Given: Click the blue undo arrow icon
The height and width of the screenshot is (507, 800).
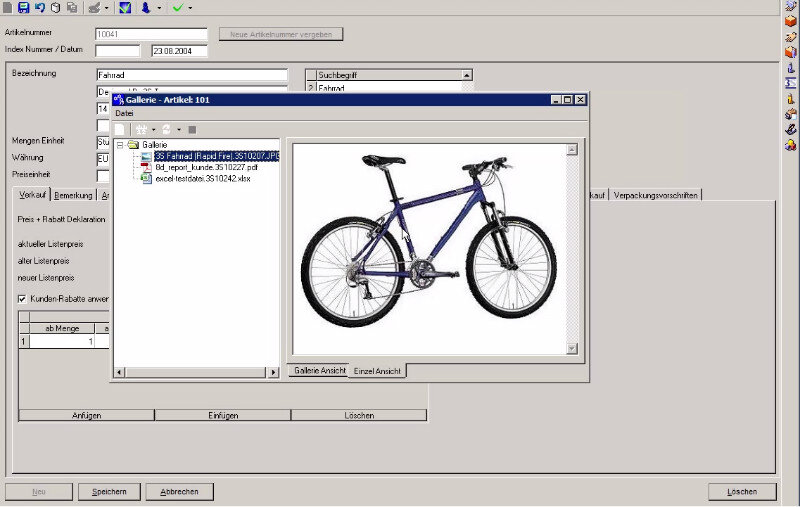Looking at the screenshot, I should tap(39, 7).
